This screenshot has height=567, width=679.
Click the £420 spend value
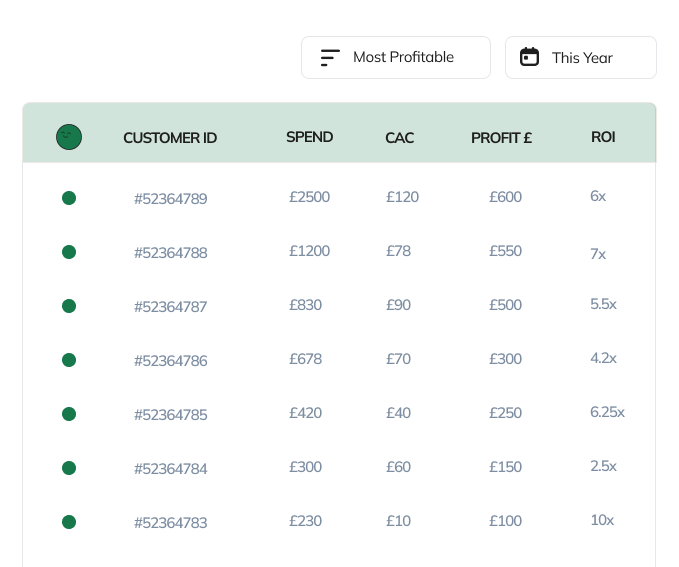tap(305, 413)
